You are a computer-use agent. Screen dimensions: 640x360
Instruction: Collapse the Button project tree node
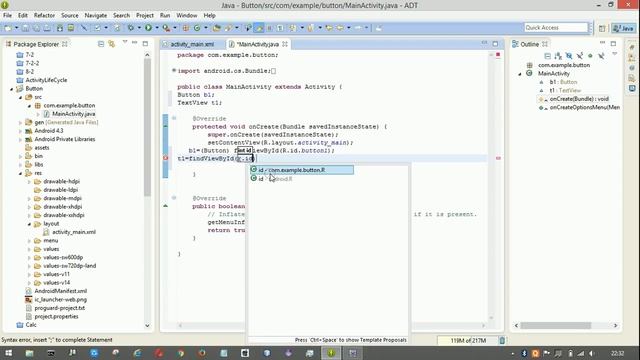11,89
